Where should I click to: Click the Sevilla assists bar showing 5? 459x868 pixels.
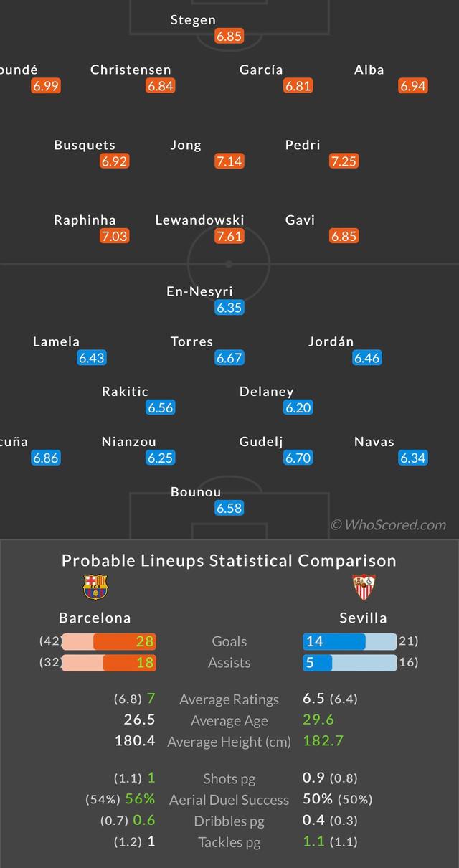pos(317,663)
